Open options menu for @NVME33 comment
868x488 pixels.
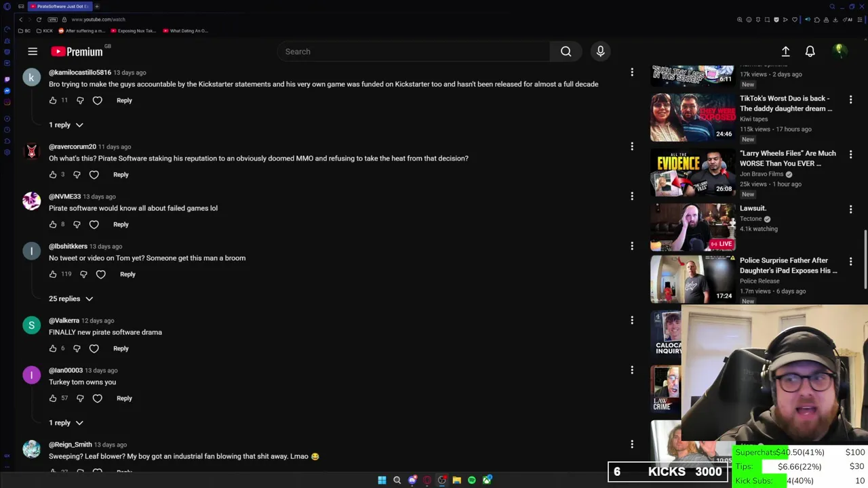tap(632, 196)
